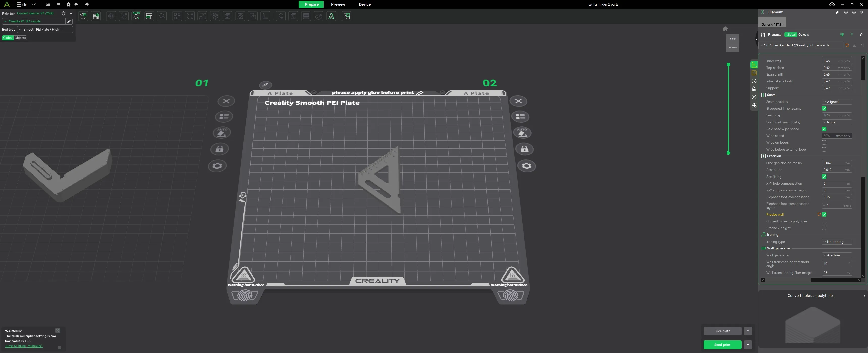Switch to the Preview tab
Screen dimensions: 868x353
coord(338,4)
